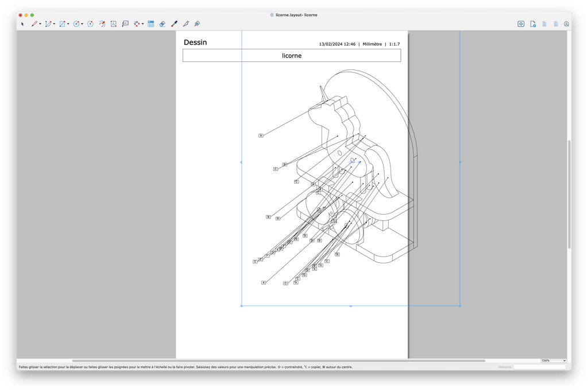Select the Join tool
This screenshot has height=392, width=588.
(197, 24)
